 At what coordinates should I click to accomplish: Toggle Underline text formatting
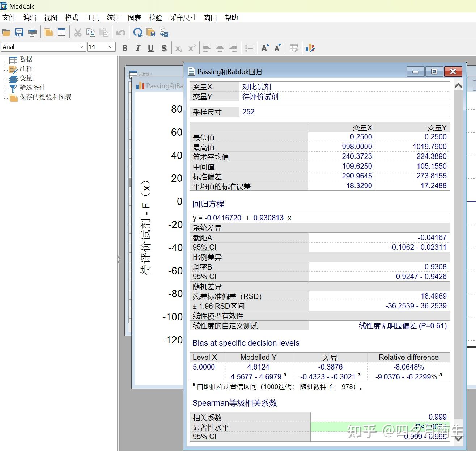coord(151,48)
